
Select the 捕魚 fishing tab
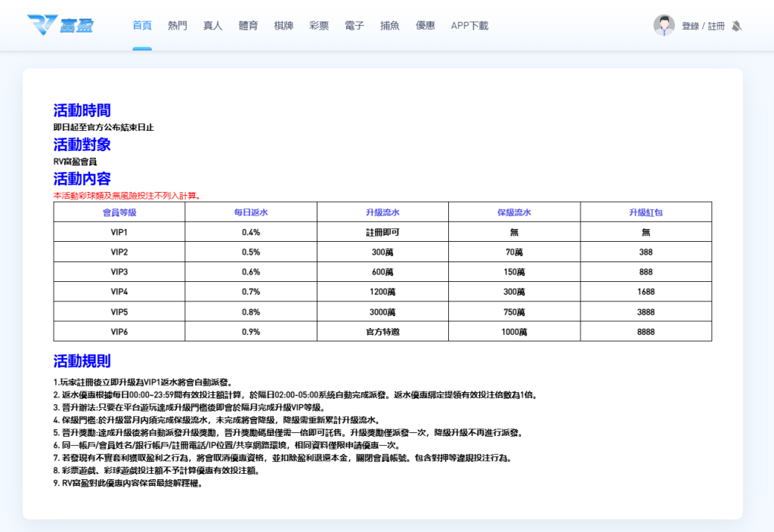[x=389, y=24]
